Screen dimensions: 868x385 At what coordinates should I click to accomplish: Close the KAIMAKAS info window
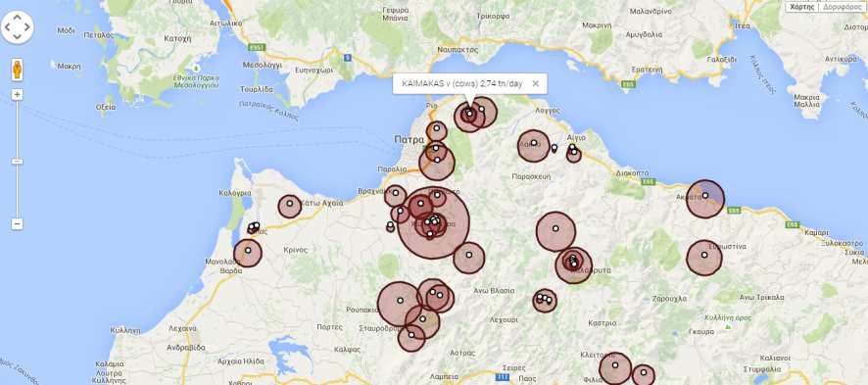point(535,83)
